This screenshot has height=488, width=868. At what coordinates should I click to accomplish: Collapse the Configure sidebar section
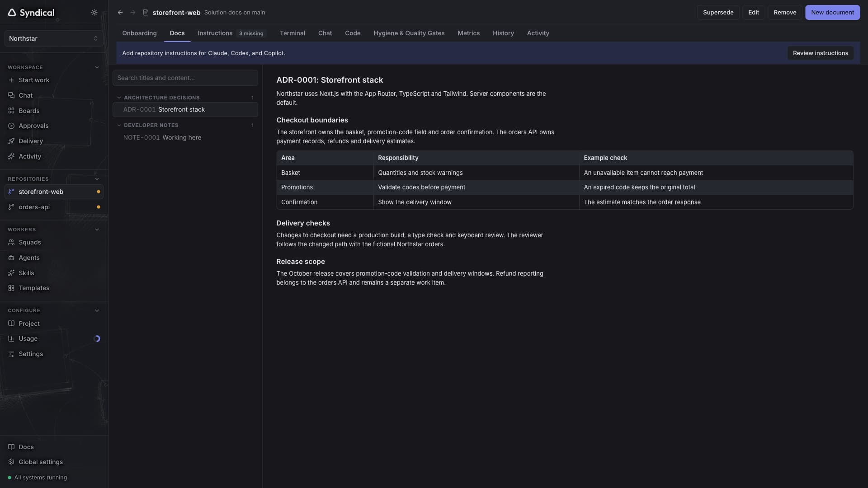pos(97,311)
